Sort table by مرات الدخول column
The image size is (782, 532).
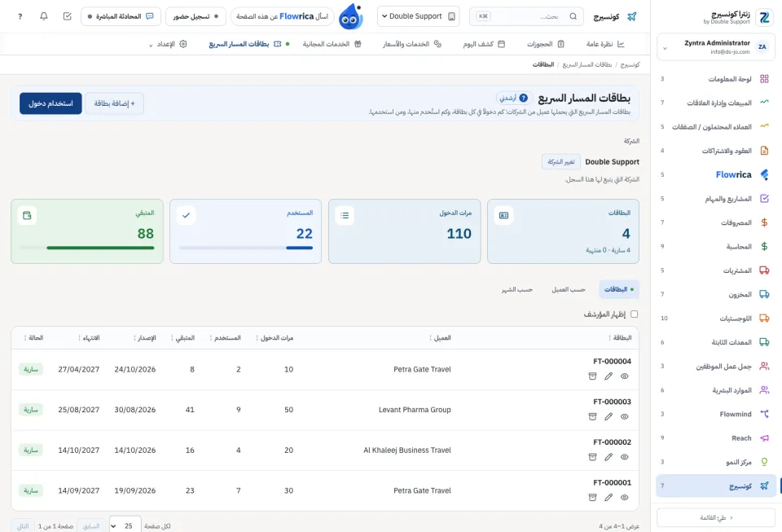pyautogui.click(x=275, y=337)
